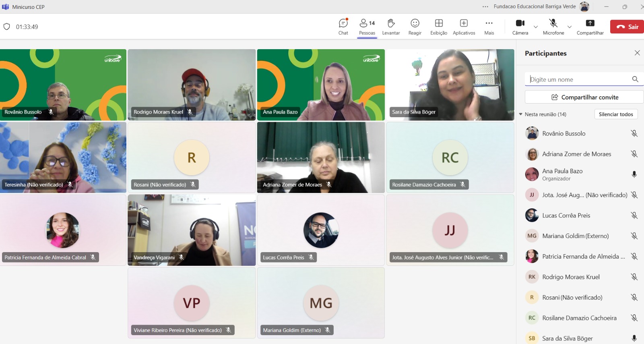
Task: Open the Mais options menu
Action: tap(489, 27)
